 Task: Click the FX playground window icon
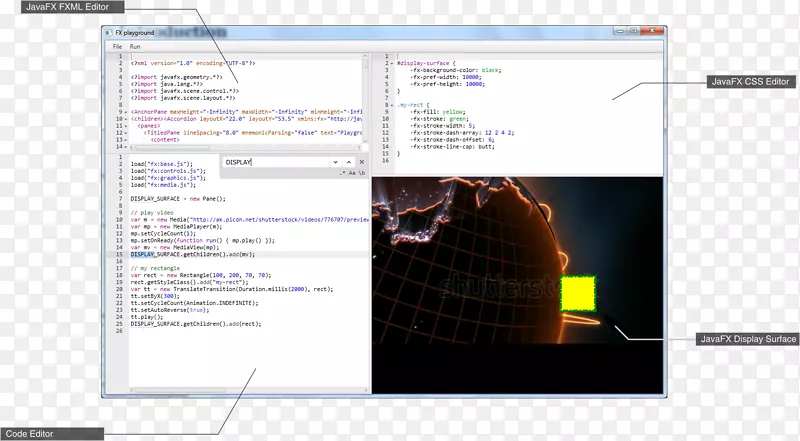(109, 33)
